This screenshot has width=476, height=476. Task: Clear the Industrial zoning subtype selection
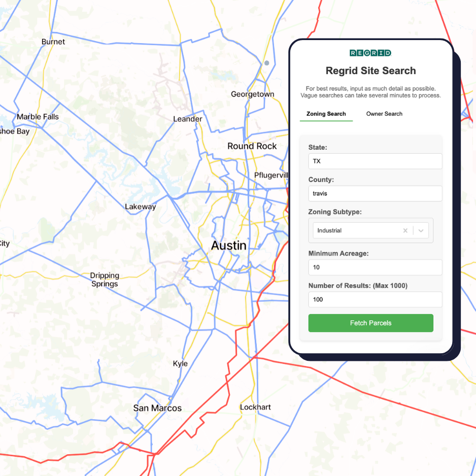pyautogui.click(x=405, y=230)
